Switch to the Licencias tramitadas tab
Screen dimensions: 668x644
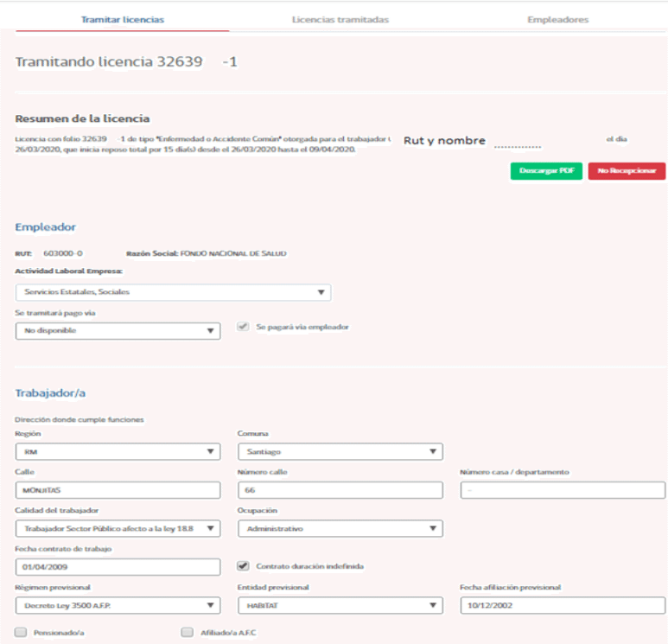coord(340,19)
